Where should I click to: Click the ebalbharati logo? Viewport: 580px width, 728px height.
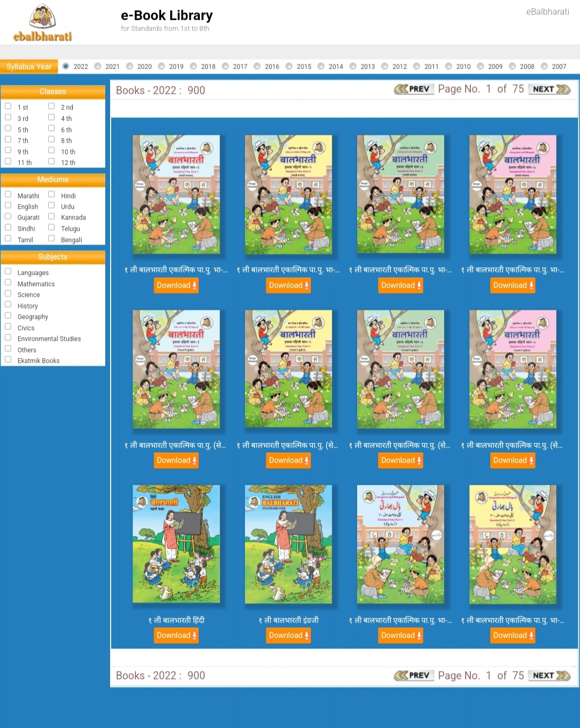(x=42, y=23)
